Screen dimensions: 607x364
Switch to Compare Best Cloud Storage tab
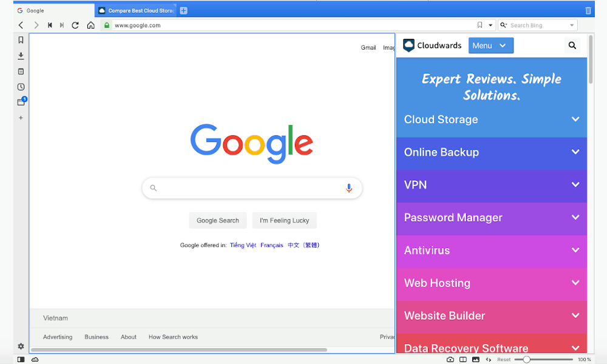135,10
